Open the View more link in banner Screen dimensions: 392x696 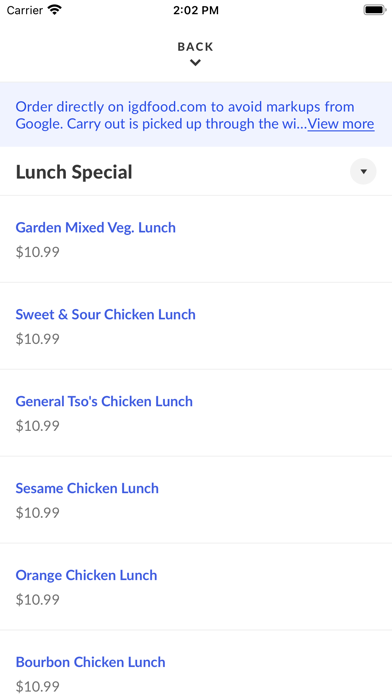coord(341,124)
